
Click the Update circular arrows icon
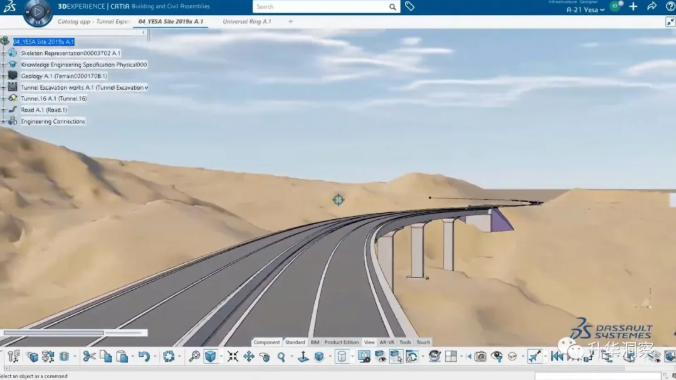click(x=169, y=356)
